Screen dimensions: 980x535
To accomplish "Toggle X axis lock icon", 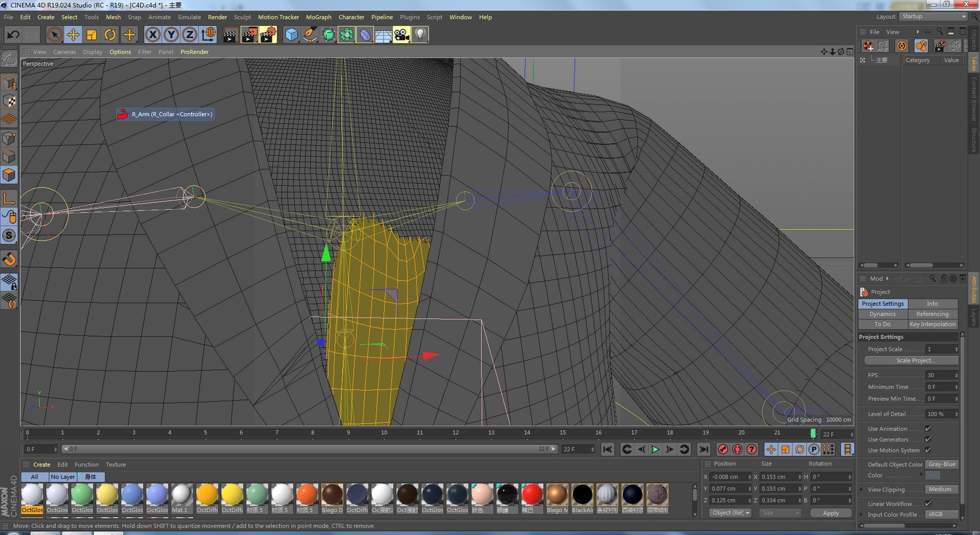I will (153, 35).
